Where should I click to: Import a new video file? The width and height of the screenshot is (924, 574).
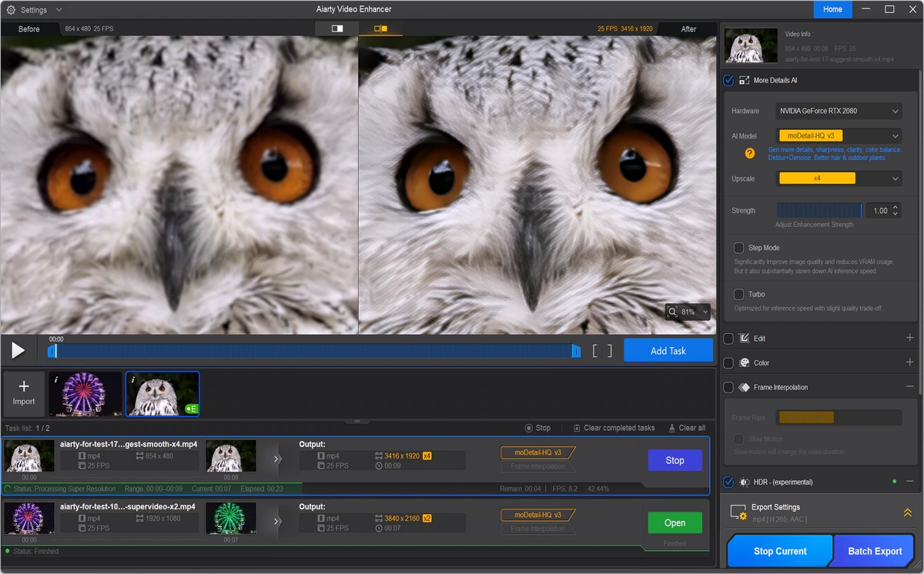coord(24,393)
